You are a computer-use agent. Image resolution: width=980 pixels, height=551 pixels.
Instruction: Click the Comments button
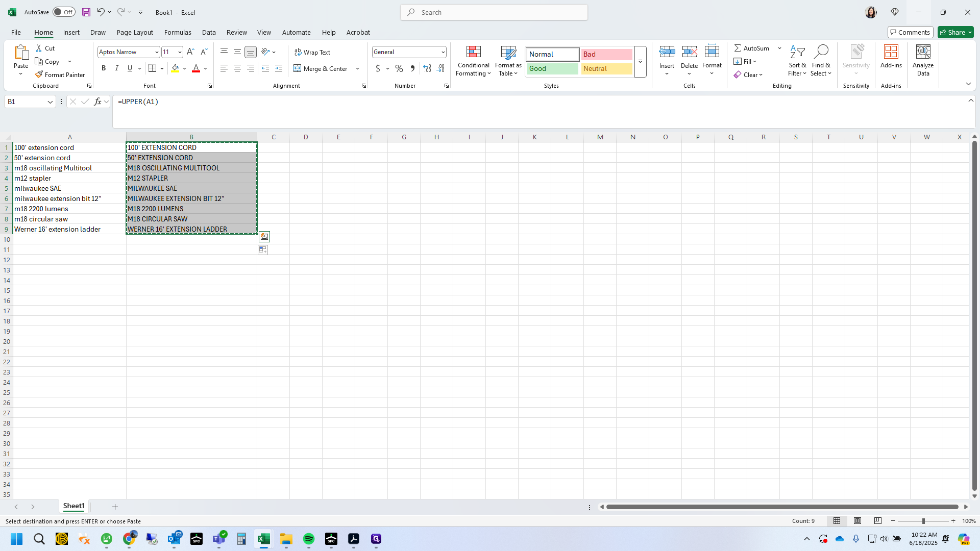pyautogui.click(x=910, y=32)
